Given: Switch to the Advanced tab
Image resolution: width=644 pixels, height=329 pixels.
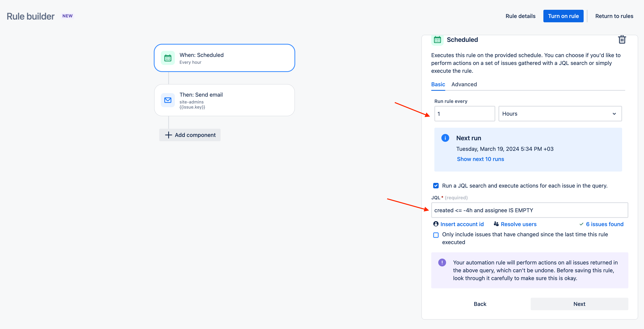Looking at the screenshot, I should (x=464, y=84).
